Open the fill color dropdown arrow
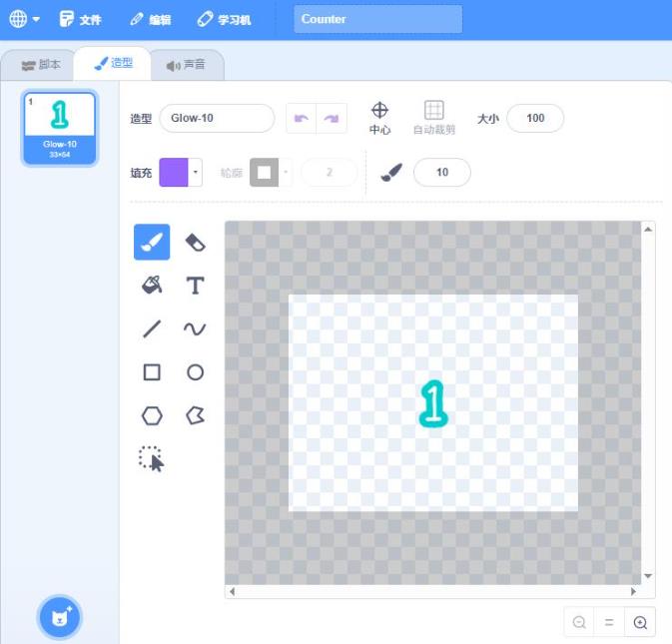Viewport: 672px width, 644px height. (x=195, y=173)
